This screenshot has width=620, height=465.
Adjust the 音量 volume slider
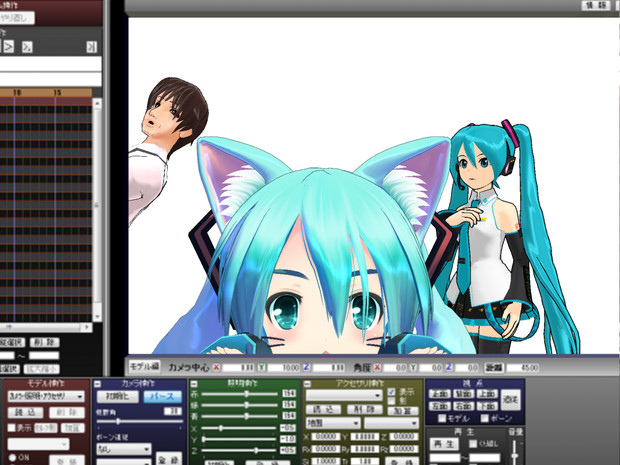(514, 453)
